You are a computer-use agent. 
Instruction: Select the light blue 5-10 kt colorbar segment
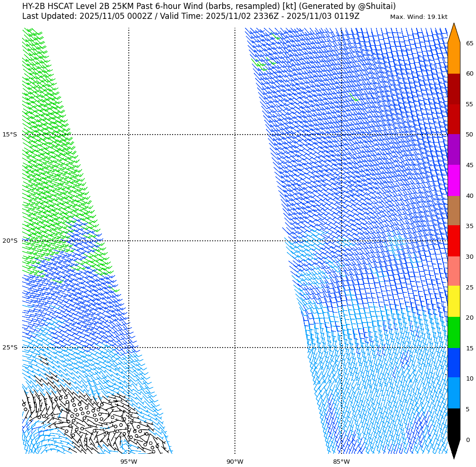click(x=453, y=393)
